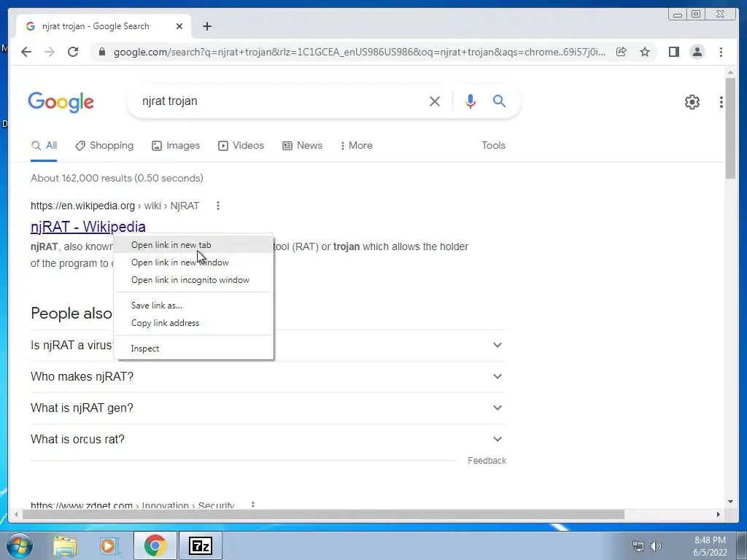The image size is (747, 560).
Task: Select Open link in new tab
Action: click(194, 245)
